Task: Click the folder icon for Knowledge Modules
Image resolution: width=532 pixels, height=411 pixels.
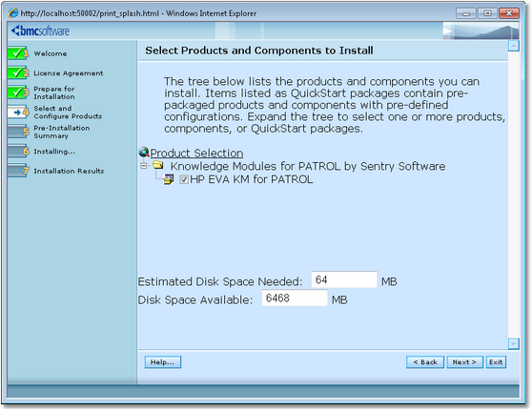Action: (x=157, y=165)
